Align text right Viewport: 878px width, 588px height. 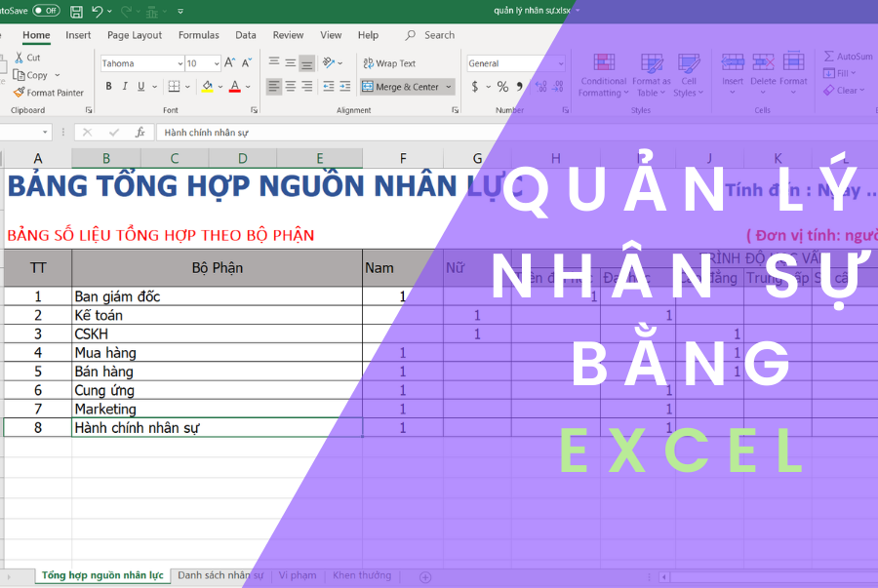[307, 86]
